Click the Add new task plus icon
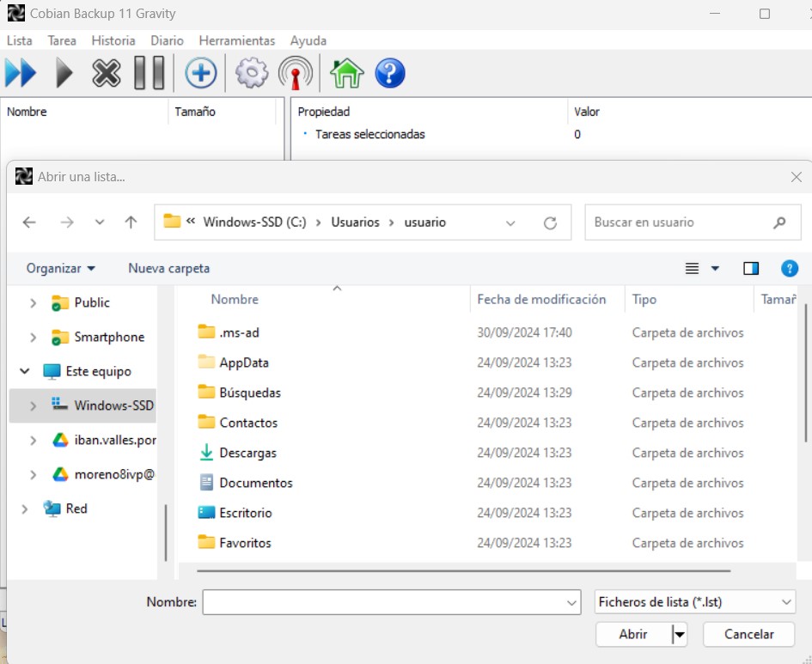This screenshot has height=664, width=812. coord(200,73)
